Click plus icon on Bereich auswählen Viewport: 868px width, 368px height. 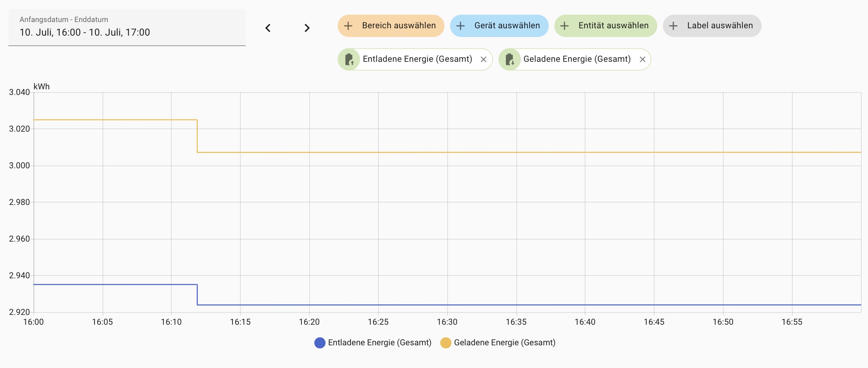coord(348,26)
